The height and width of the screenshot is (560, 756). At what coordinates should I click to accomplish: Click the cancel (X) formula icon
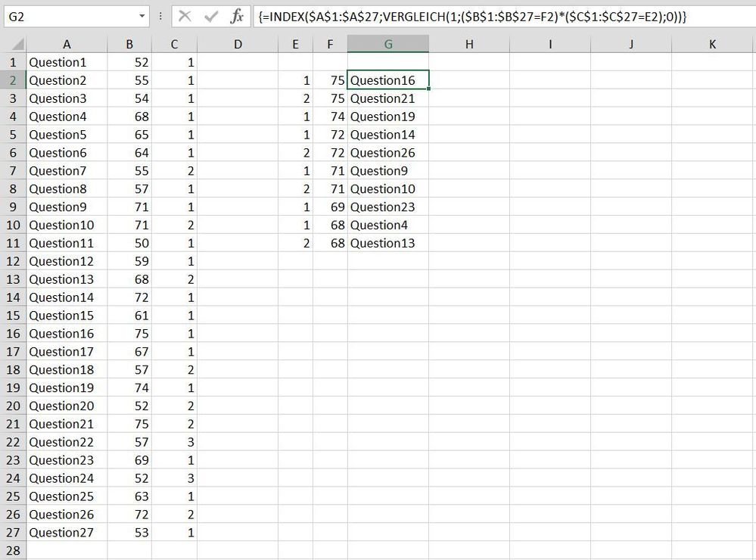[x=185, y=17]
